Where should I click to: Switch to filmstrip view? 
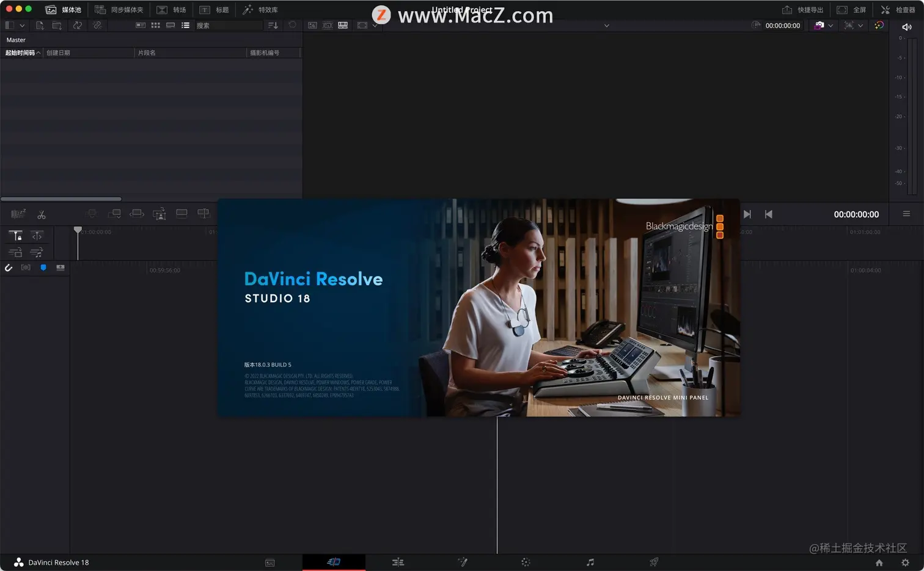170,25
